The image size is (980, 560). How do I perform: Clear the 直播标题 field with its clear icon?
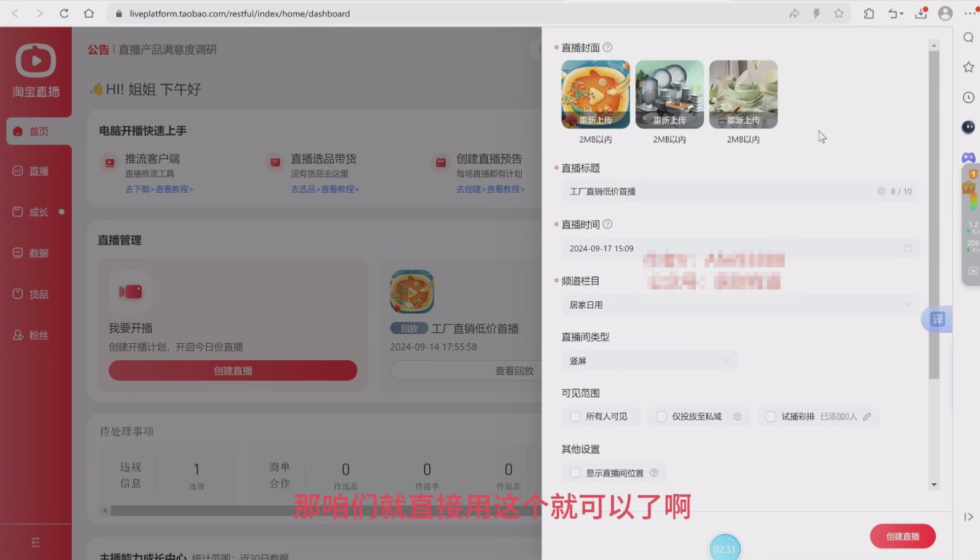(x=881, y=192)
